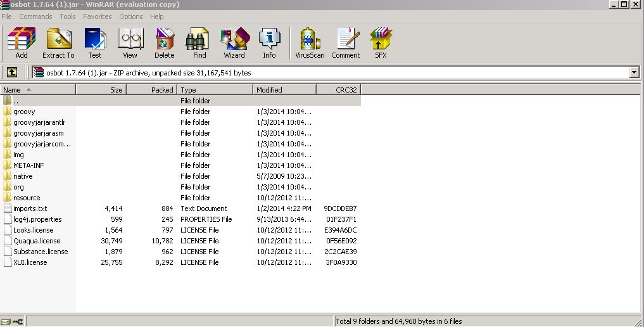
Task: Select the Substance.license file name
Action: pos(41,252)
